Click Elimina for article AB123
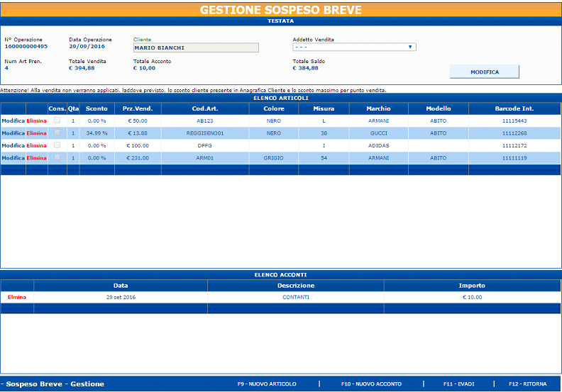 coord(37,121)
